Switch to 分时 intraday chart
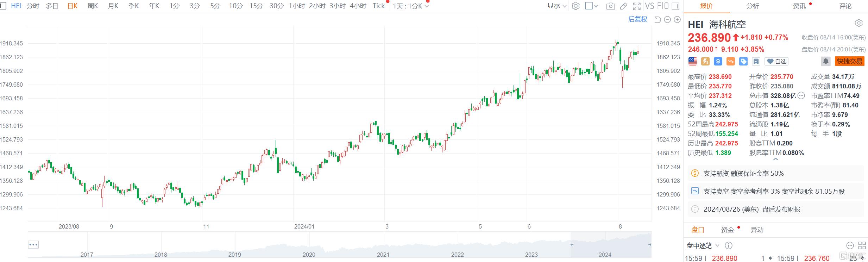 33,6
